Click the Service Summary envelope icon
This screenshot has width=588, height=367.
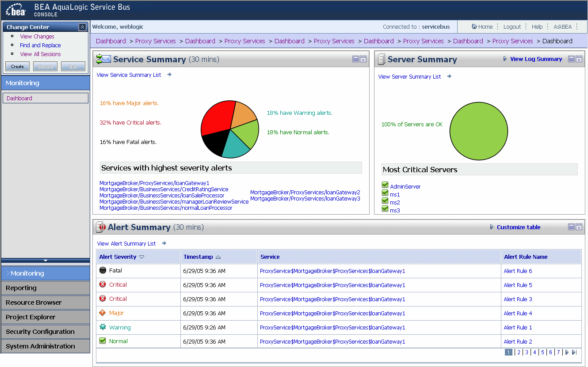pos(103,59)
